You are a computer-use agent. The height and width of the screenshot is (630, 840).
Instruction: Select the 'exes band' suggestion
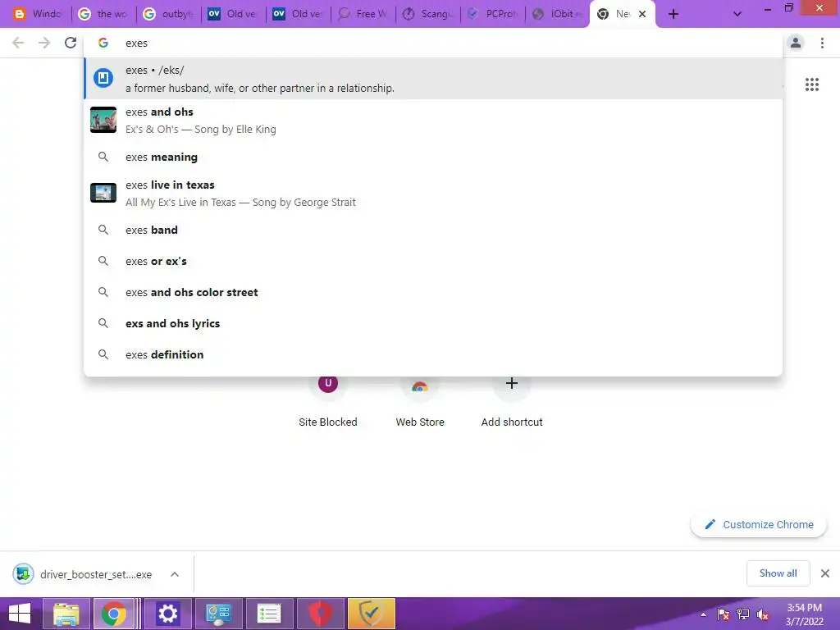click(433, 230)
